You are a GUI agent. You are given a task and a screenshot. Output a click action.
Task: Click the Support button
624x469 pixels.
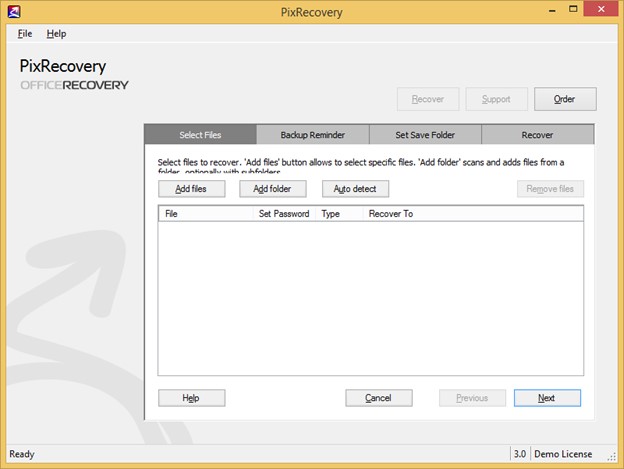pyautogui.click(x=496, y=99)
